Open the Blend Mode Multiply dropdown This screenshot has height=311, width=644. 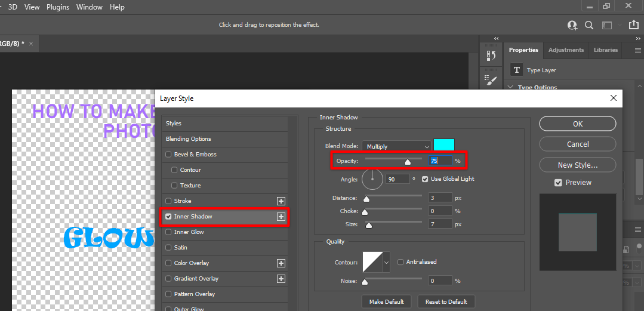coord(396,146)
